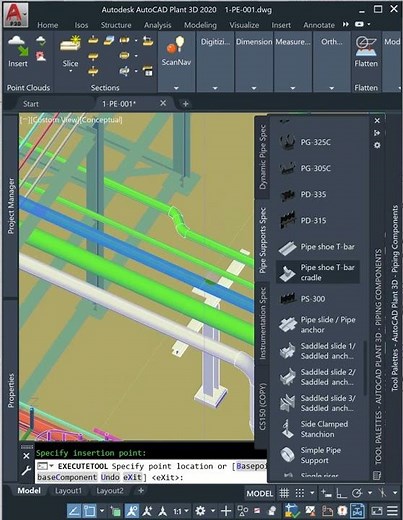Image resolution: width=403 pixels, height=520 pixels.
Task: Toggle MODEL space button
Action: 260,493
